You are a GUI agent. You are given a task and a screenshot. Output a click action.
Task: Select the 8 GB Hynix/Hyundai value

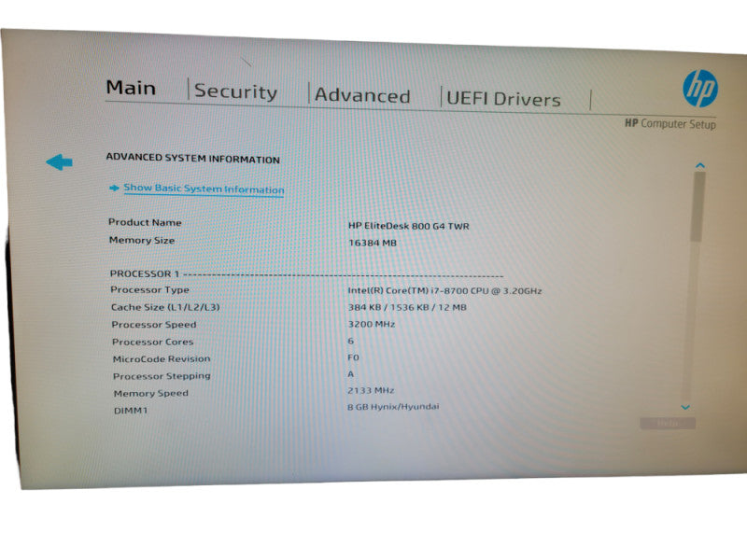(393, 407)
